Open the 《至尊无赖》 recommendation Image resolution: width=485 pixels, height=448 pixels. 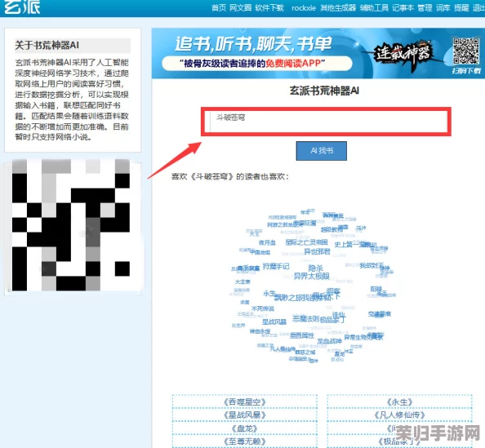pos(245,441)
